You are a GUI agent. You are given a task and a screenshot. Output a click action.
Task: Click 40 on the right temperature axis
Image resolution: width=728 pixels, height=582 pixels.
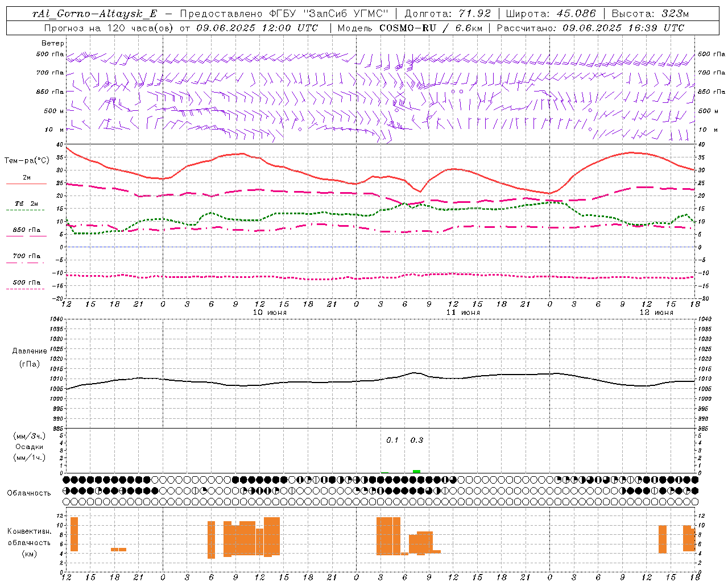point(702,145)
